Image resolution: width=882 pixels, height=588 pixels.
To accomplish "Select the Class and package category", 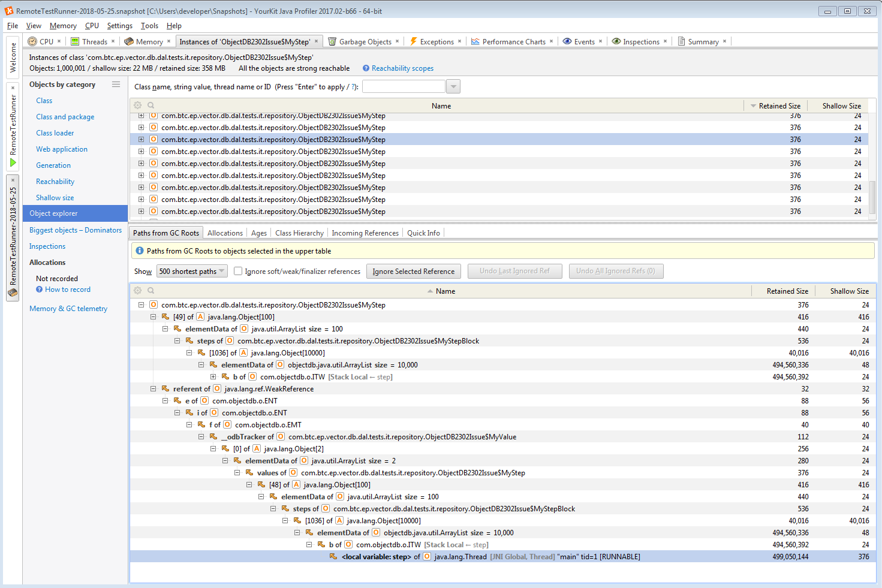I will 65,117.
